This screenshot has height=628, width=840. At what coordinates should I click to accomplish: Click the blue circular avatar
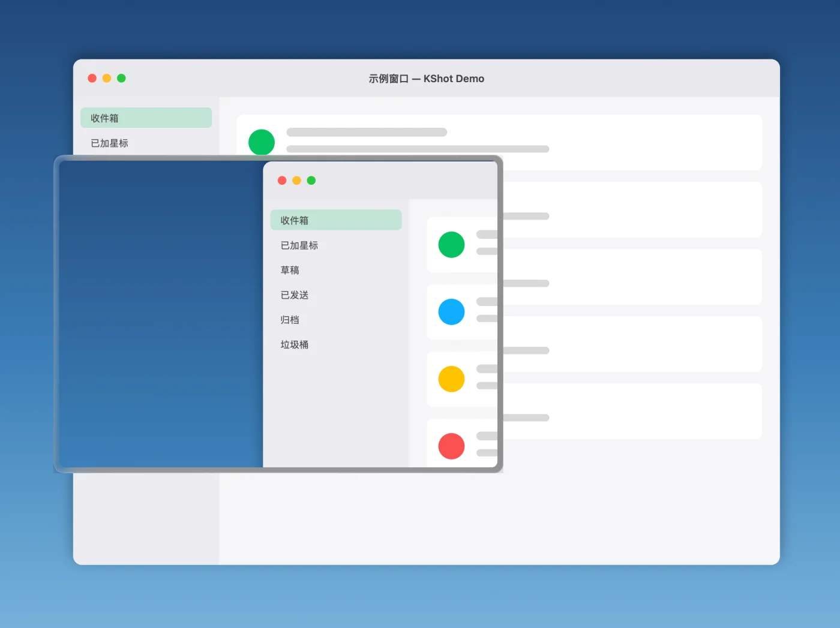451,312
